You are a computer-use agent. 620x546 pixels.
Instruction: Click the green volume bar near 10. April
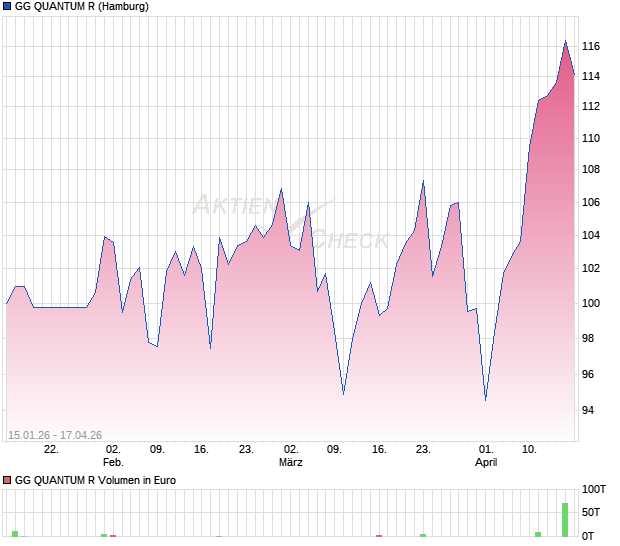(538, 534)
